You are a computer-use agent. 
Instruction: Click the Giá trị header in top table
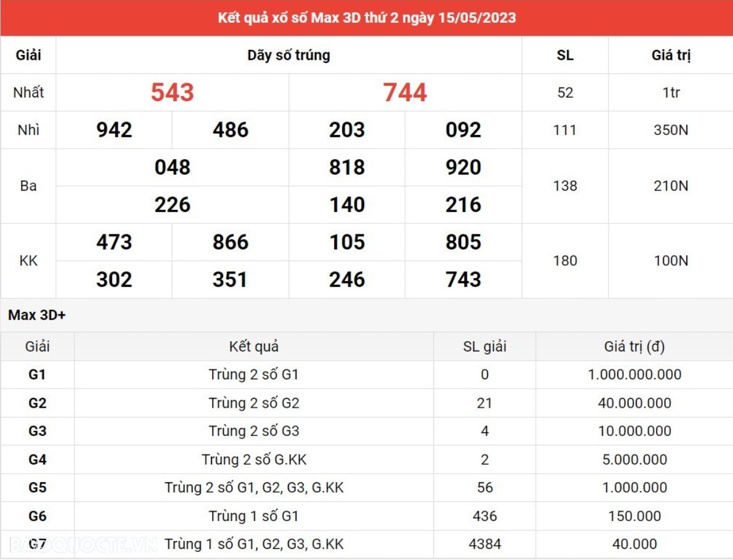(x=671, y=55)
